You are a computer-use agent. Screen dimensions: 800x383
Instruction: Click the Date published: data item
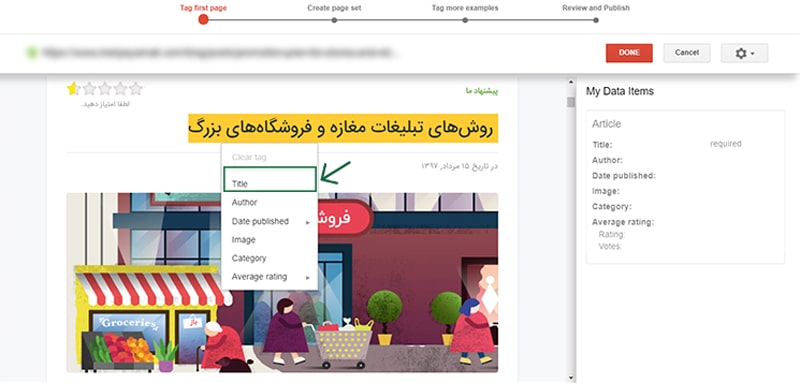623,175
